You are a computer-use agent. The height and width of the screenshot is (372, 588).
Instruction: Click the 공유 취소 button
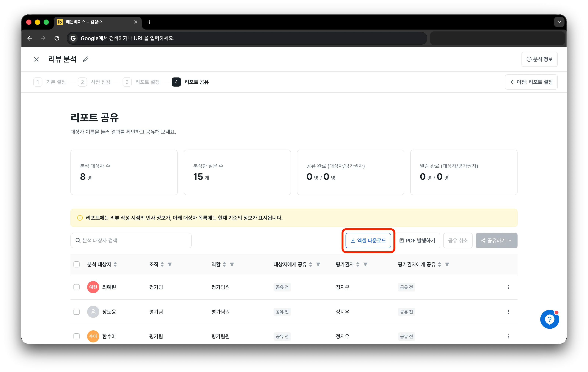458,240
